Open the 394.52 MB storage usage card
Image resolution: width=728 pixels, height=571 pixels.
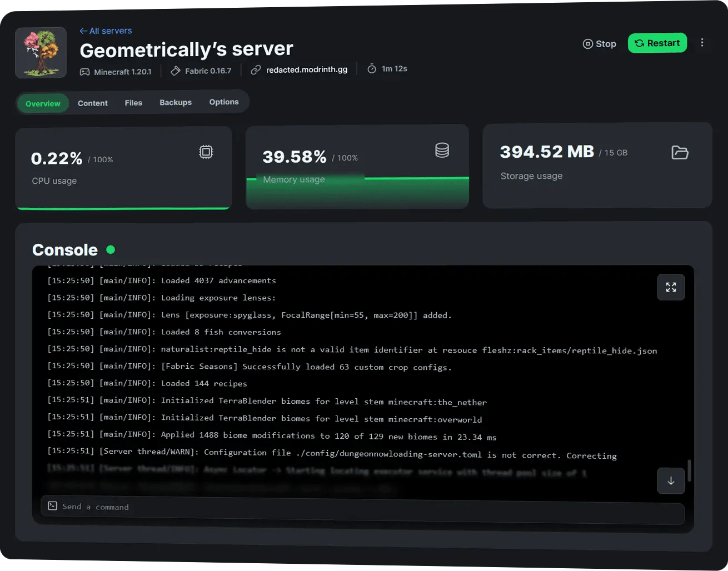click(x=597, y=165)
